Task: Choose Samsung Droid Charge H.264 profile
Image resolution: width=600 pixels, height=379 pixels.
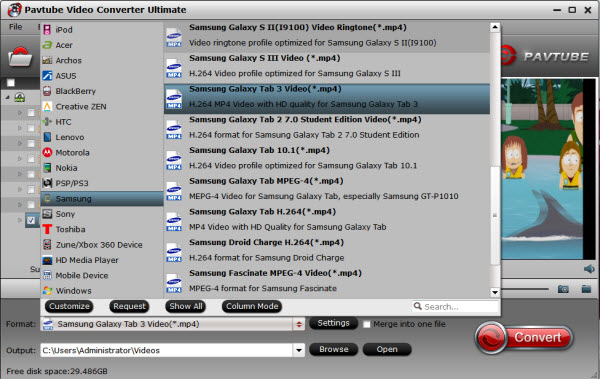Action: click(x=327, y=252)
